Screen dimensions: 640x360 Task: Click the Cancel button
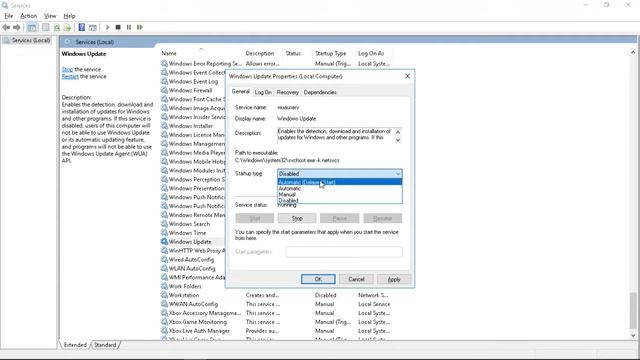pos(356,279)
